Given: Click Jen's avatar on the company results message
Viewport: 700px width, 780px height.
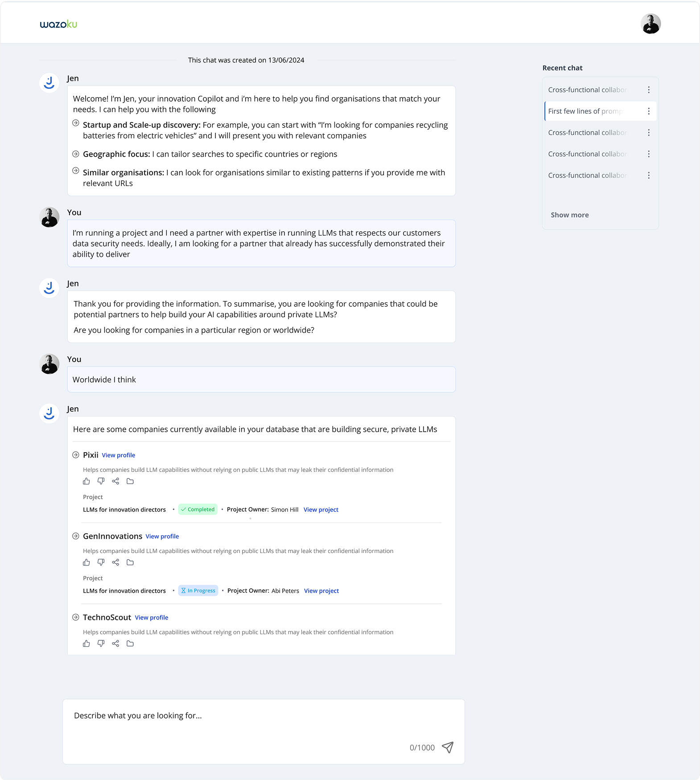Looking at the screenshot, I should click(x=49, y=413).
